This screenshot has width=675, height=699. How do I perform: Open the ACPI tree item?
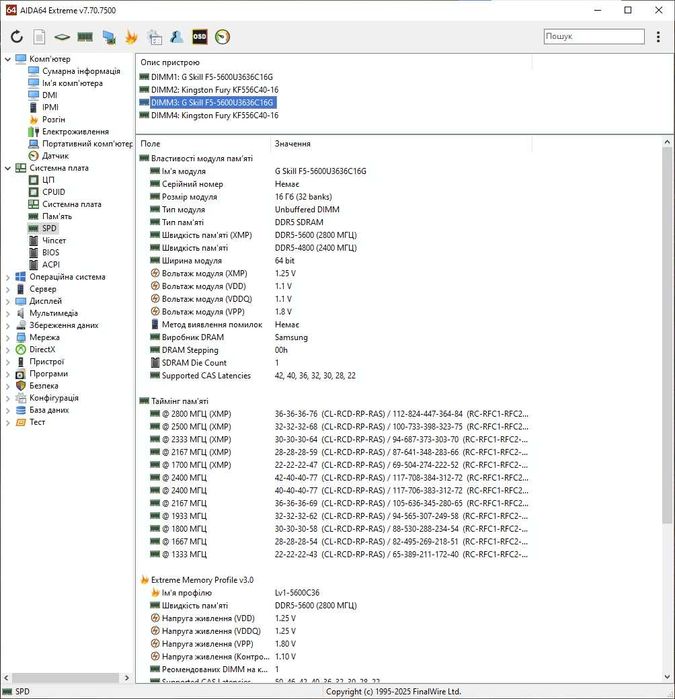click(51, 264)
